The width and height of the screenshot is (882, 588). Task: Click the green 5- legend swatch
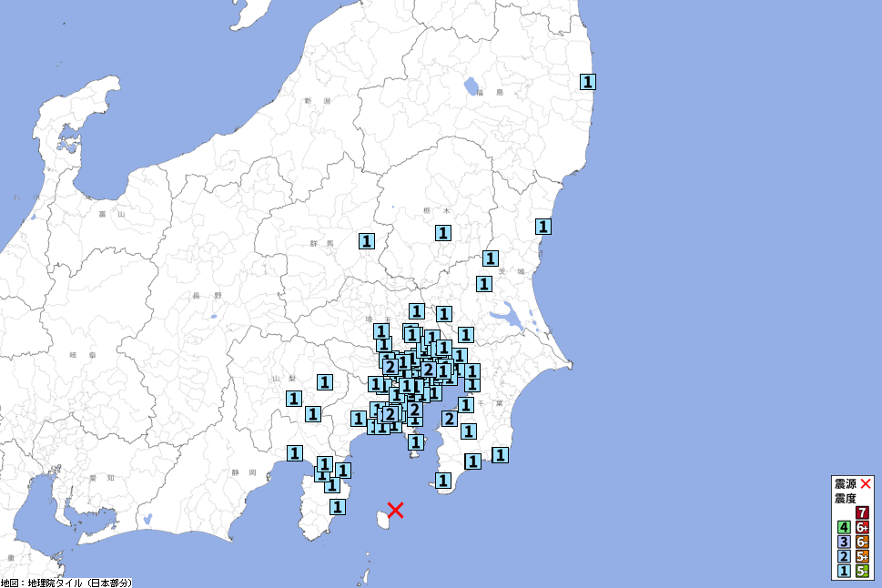(x=862, y=571)
